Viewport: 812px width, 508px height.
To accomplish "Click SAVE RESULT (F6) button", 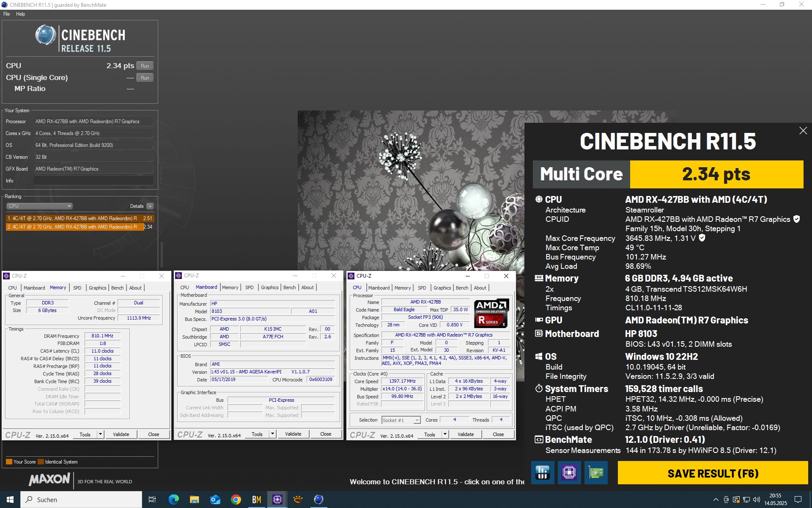I will click(x=713, y=473).
